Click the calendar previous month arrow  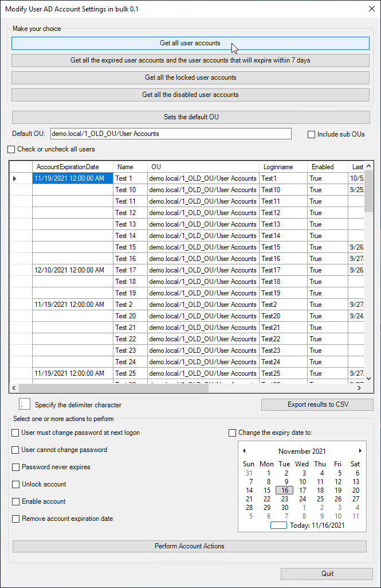(244, 451)
